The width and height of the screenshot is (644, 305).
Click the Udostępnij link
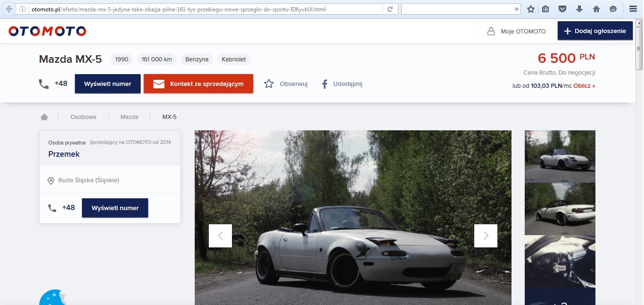(348, 84)
